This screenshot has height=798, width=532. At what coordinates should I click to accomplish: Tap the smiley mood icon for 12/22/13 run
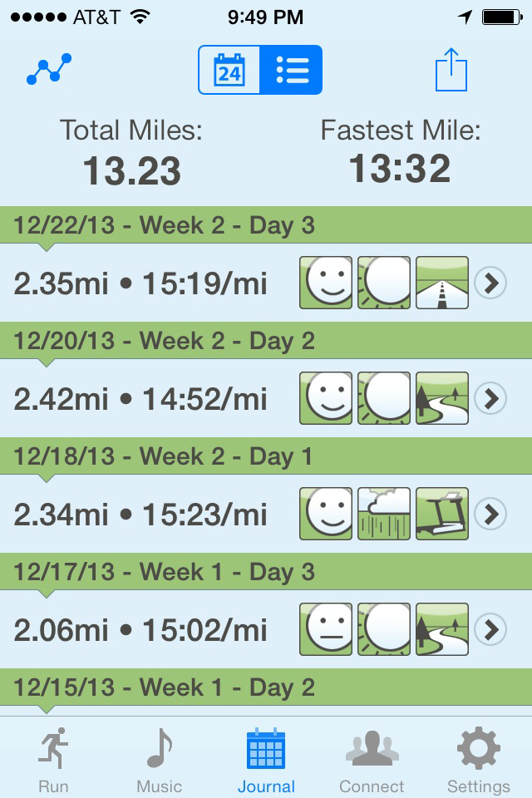325,283
